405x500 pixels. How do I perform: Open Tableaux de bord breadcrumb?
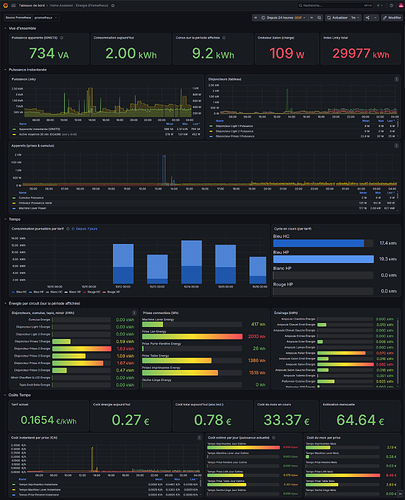point(32,6)
